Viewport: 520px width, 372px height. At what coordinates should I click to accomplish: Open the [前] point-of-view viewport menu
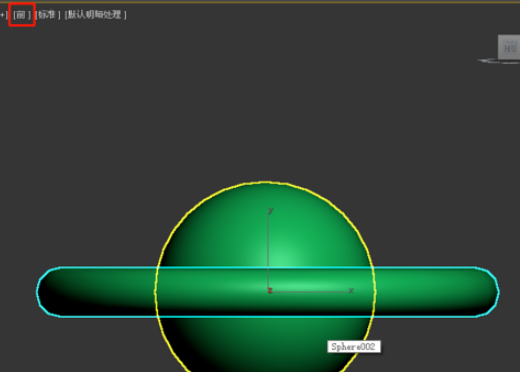point(22,15)
